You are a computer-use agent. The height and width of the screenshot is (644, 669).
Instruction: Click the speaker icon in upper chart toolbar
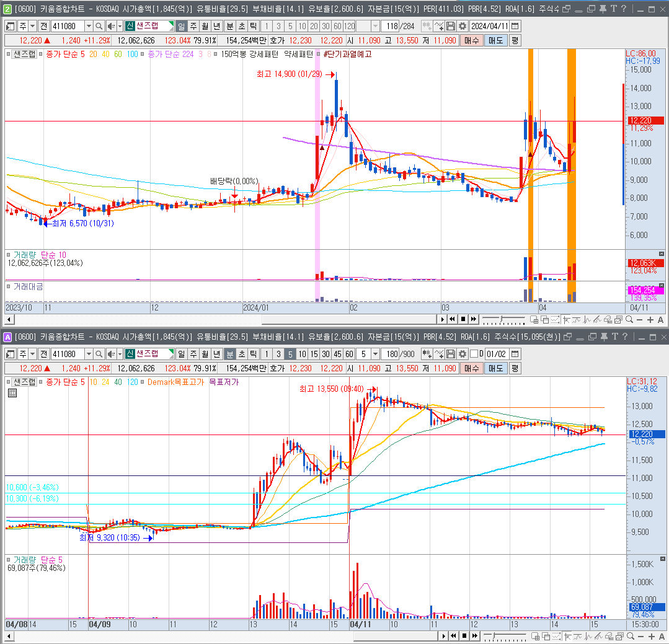(x=111, y=27)
